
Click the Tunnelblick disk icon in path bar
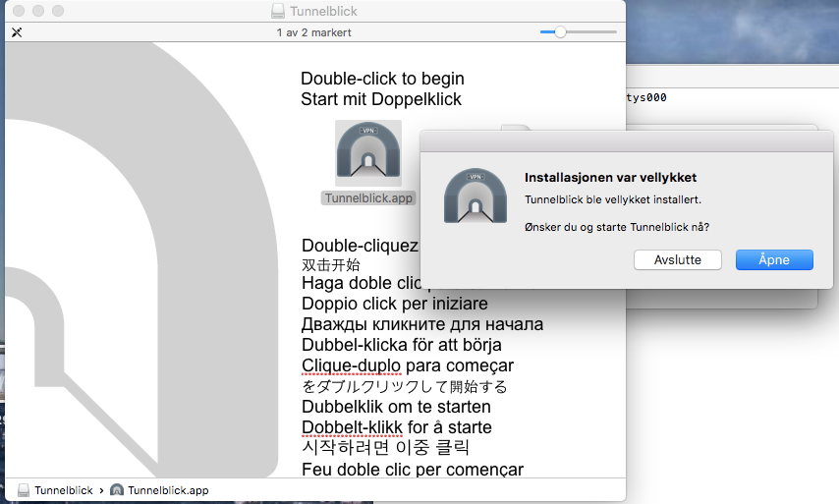pyautogui.click(x=24, y=490)
